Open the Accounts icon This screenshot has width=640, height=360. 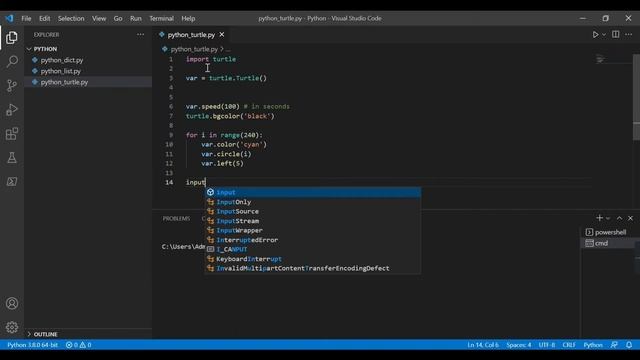point(12,303)
